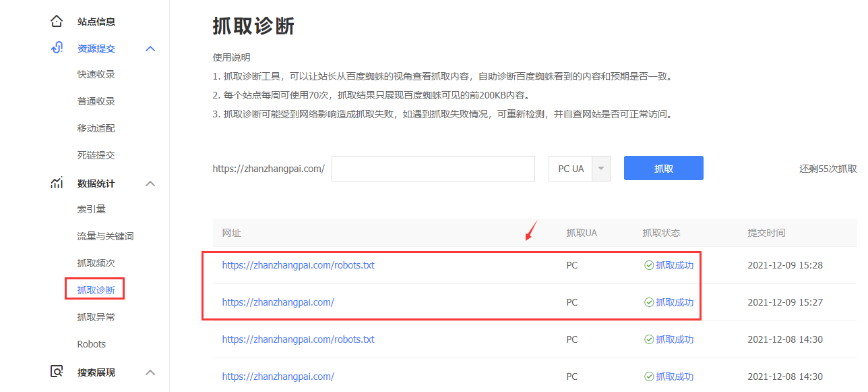
Task: Click the 抓取诊断 page heading
Action: click(x=253, y=26)
